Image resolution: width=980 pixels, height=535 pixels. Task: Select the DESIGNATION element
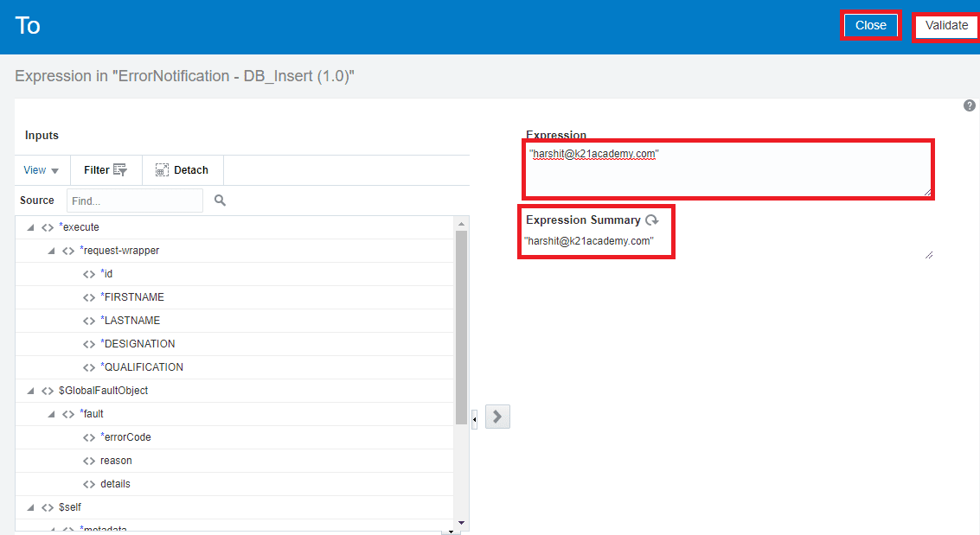tap(138, 343)
